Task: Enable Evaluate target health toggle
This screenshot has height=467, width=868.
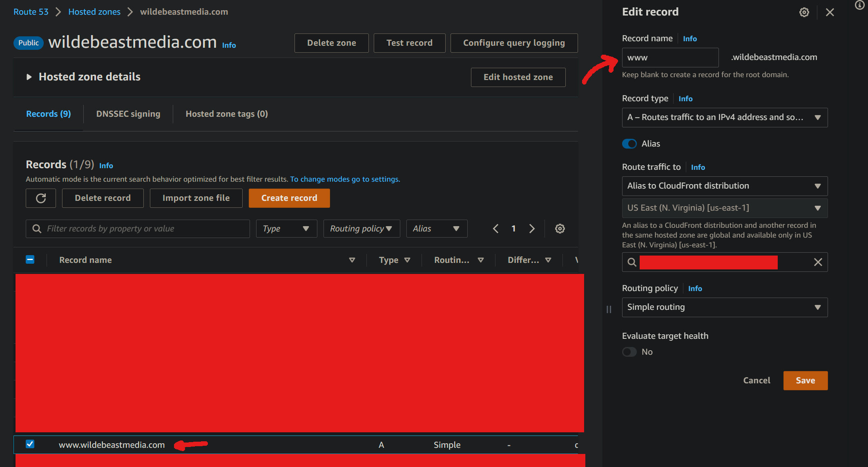Action: 629,352
